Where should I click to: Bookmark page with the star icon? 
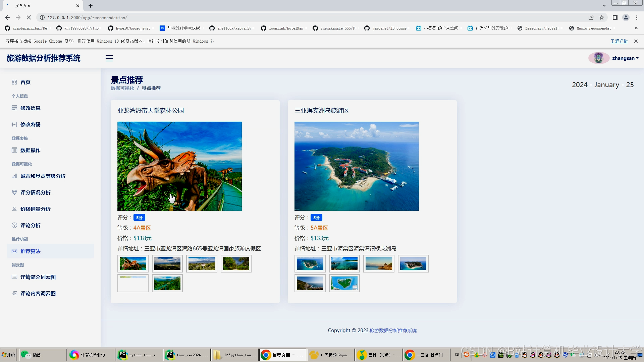[602, 17]
